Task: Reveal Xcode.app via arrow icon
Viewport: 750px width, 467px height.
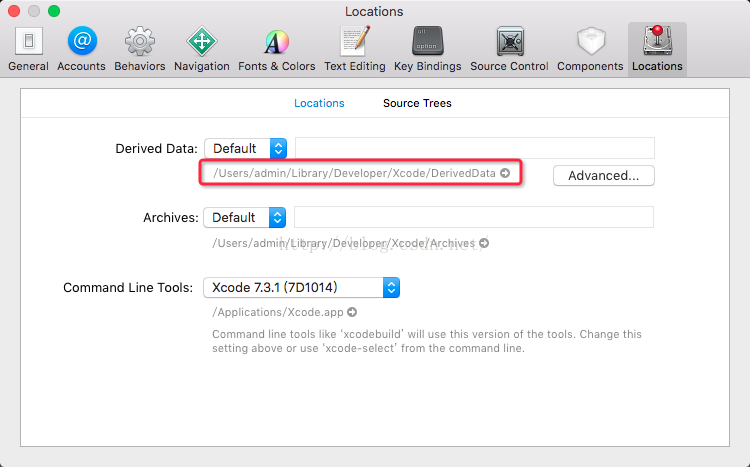Action: 352,312
